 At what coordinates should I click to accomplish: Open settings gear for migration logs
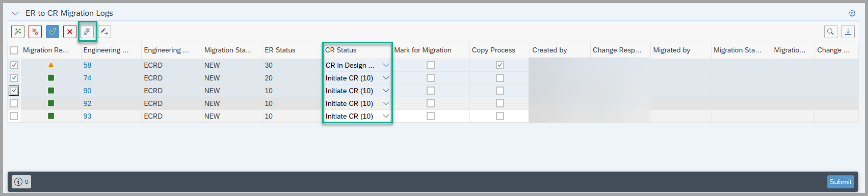pos(852,13)
